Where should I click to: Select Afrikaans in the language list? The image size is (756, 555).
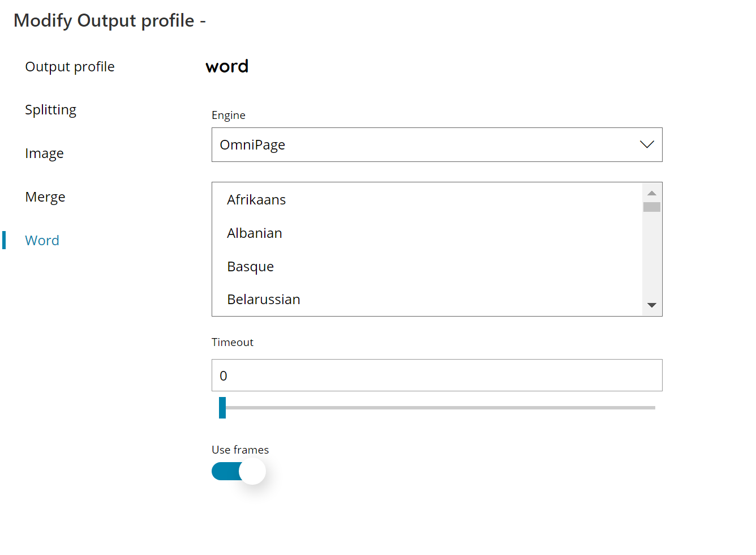point(256,200)
